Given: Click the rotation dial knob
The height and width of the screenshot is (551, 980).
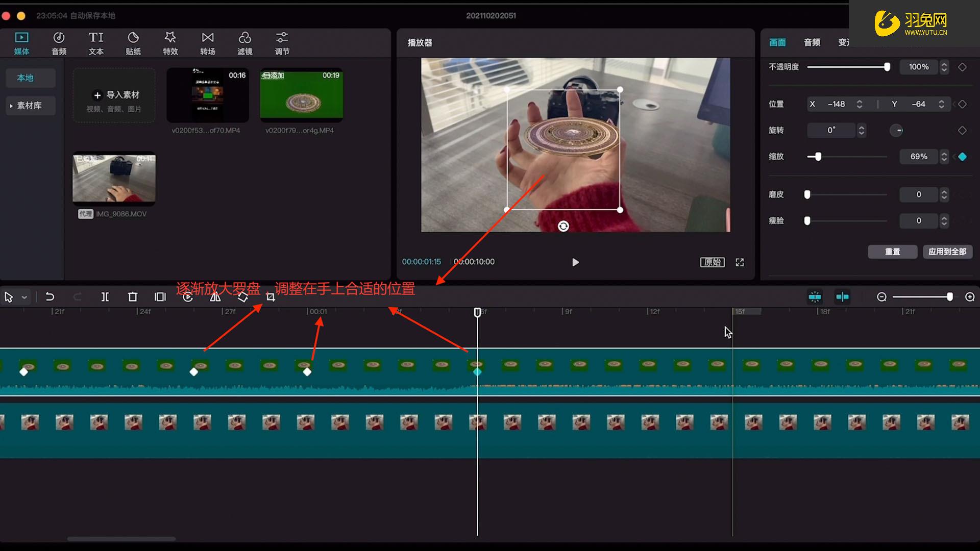Looking at the screenshot, I should [896, 130].
